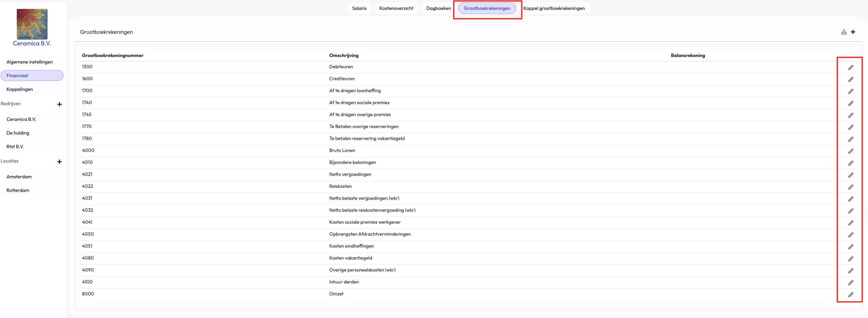Image resolution: width=868 pixels, height=318 pixels.
Task: Add a new location under Locaties
Action: pos(59,162)
